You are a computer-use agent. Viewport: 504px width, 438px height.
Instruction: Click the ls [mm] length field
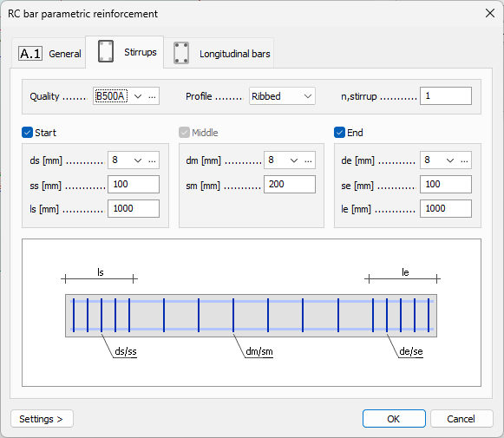(134, 208)
